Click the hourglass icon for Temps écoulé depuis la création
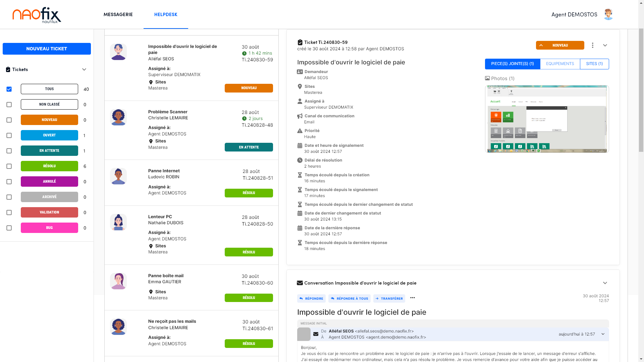The image size is (644, 362). point(300,175)
